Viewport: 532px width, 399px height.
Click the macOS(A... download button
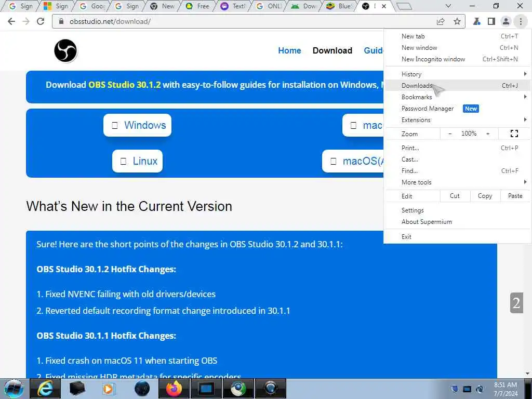[353, 161]
